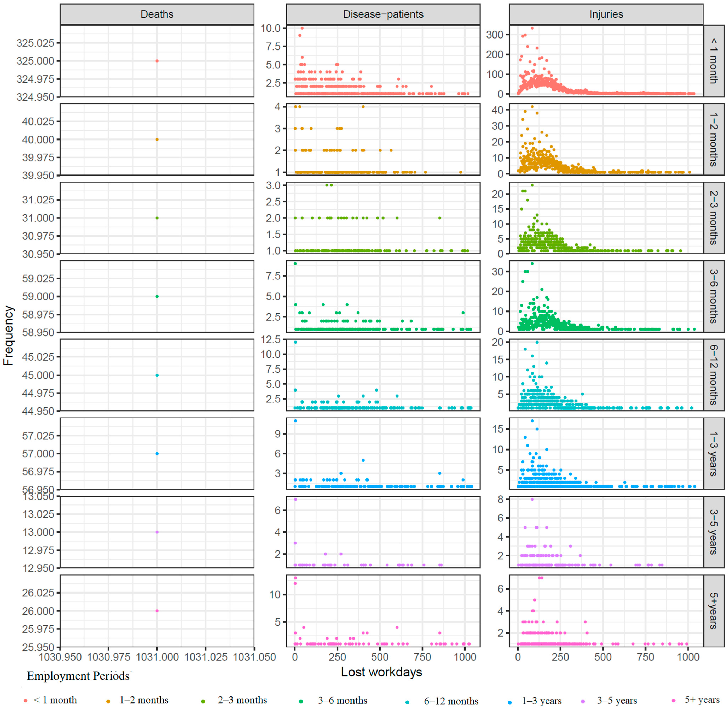Click the Deaths data point at 325.000

tap(157, 61)
